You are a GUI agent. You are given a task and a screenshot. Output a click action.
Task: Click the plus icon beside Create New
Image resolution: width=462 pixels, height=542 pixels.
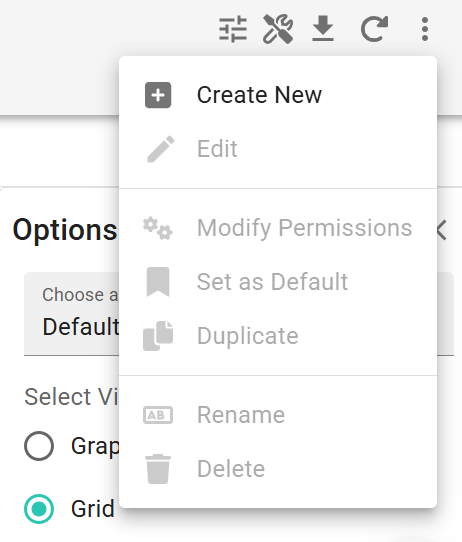coord(158,95)
